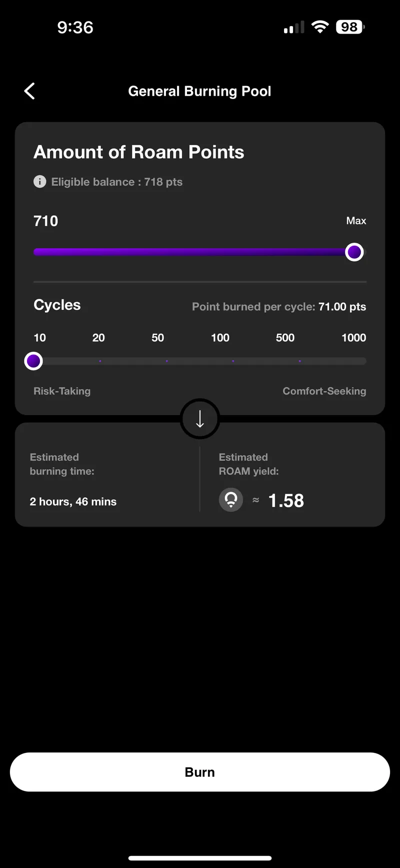Image resolution: width=400 pixels, height=868 pixels.
Task: Select the 50 cycles option
Action: [166, 361]
